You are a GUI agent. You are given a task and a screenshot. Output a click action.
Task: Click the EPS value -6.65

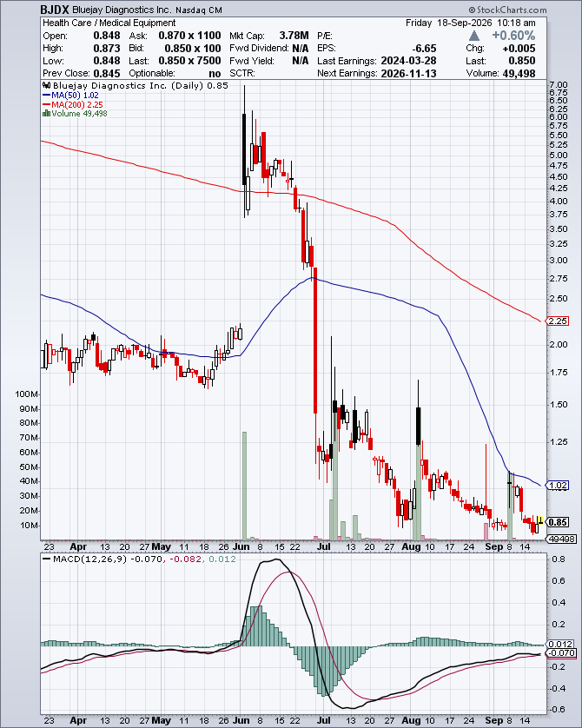(424, 49)
